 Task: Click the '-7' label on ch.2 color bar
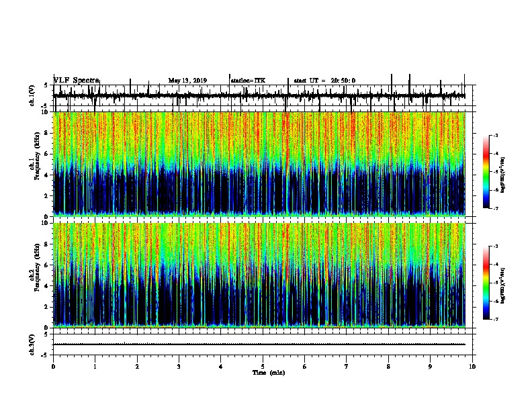[x=496, y=319]
